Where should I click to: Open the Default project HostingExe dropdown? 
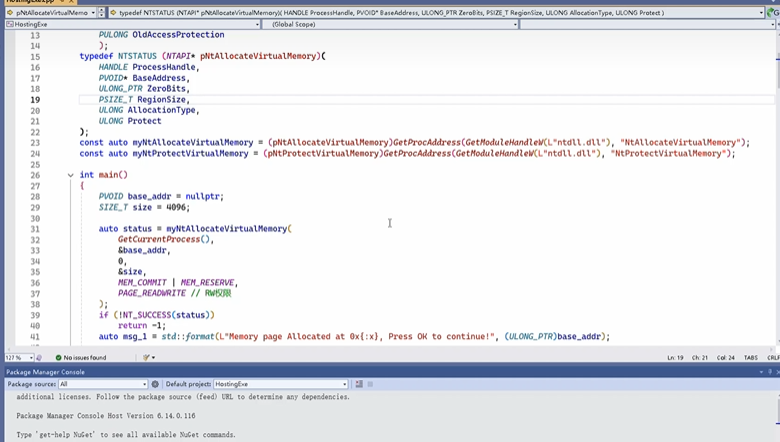click(x=281, y=384)
